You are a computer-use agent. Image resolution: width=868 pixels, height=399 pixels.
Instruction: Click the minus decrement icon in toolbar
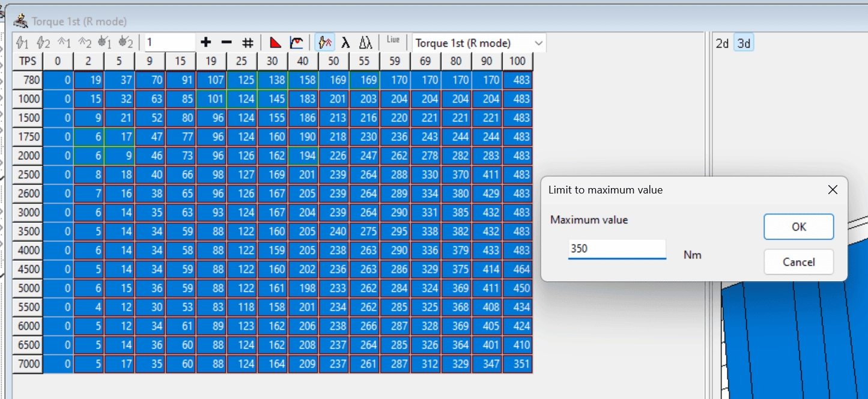[x=226, y=43]
